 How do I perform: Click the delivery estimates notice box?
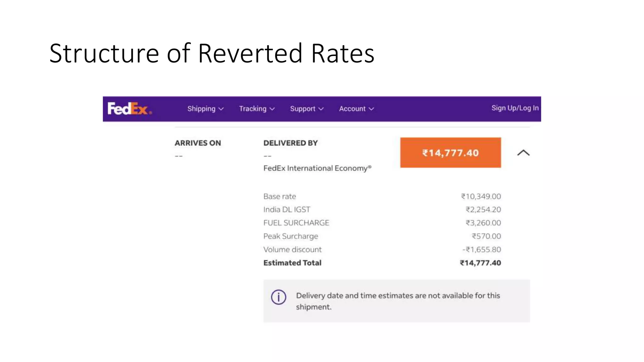click(x=397, y=301)
